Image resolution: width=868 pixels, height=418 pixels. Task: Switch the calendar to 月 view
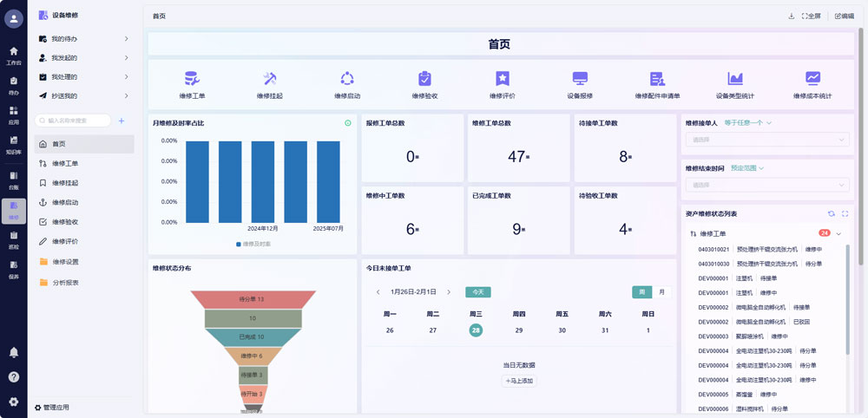[662, 292]
